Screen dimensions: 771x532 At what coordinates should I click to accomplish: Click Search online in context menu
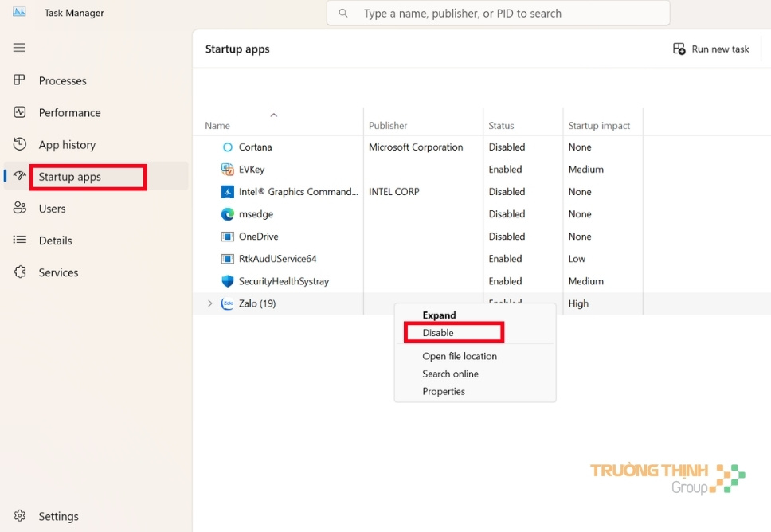tap(450, 374)
